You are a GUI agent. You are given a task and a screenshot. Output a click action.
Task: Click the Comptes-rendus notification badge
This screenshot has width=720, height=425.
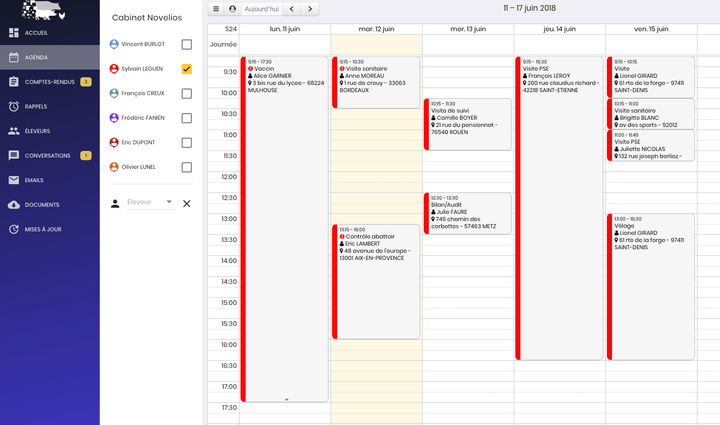(86, 82)
